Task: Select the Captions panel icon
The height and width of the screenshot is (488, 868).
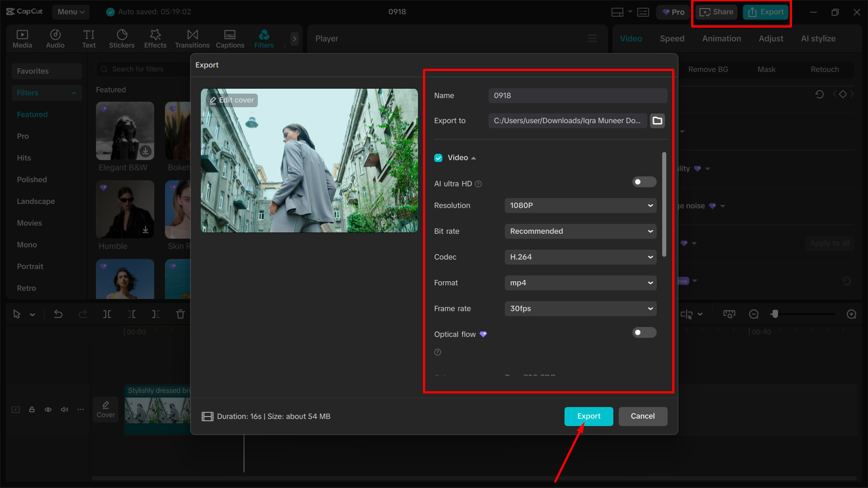Action: [230, 38]
